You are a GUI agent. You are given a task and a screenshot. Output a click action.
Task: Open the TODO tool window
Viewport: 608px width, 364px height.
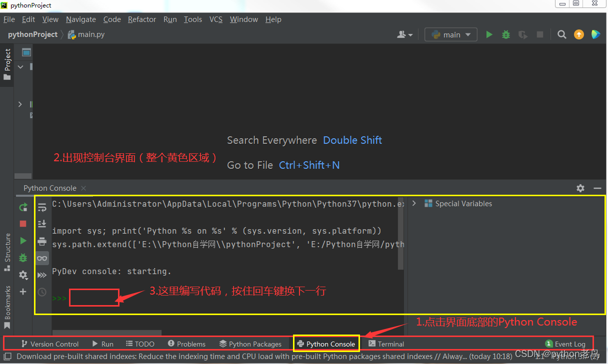(140, 344)
